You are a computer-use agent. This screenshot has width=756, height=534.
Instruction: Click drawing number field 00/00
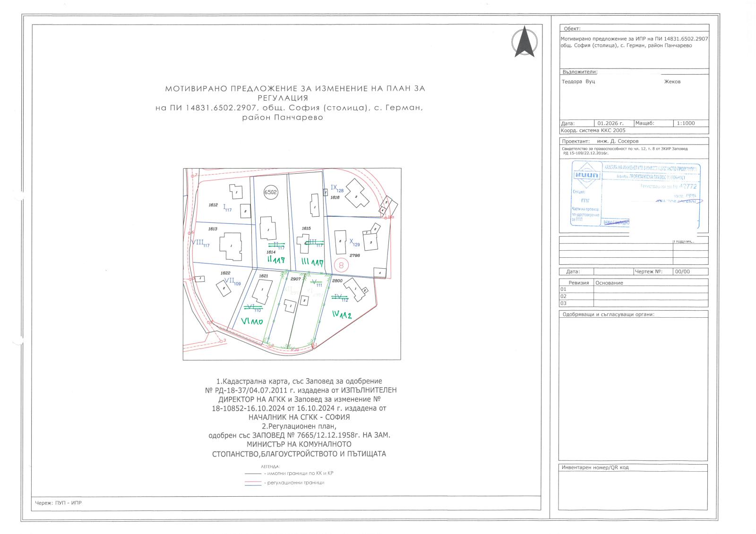click(682, 272)
